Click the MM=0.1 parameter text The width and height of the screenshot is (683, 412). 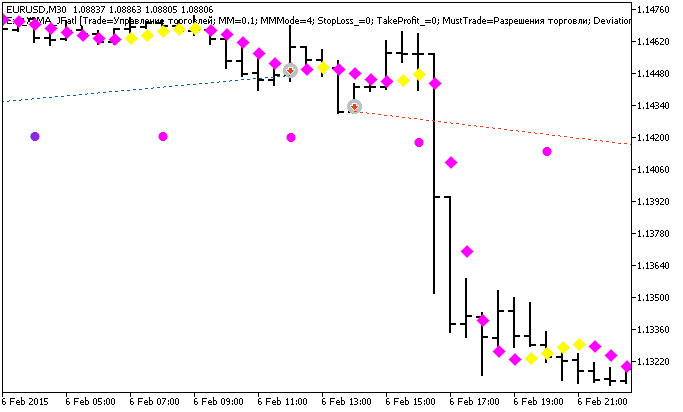click(x=236, y=20)
